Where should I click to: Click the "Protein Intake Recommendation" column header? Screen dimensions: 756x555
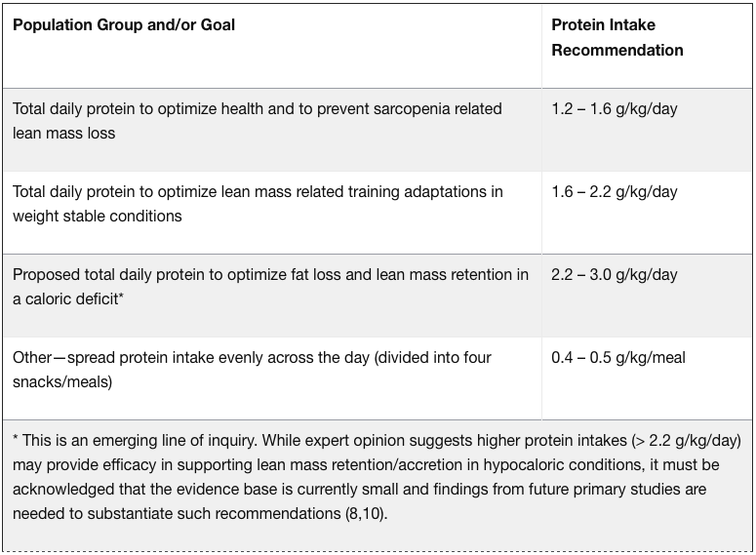tap(617, 37)
